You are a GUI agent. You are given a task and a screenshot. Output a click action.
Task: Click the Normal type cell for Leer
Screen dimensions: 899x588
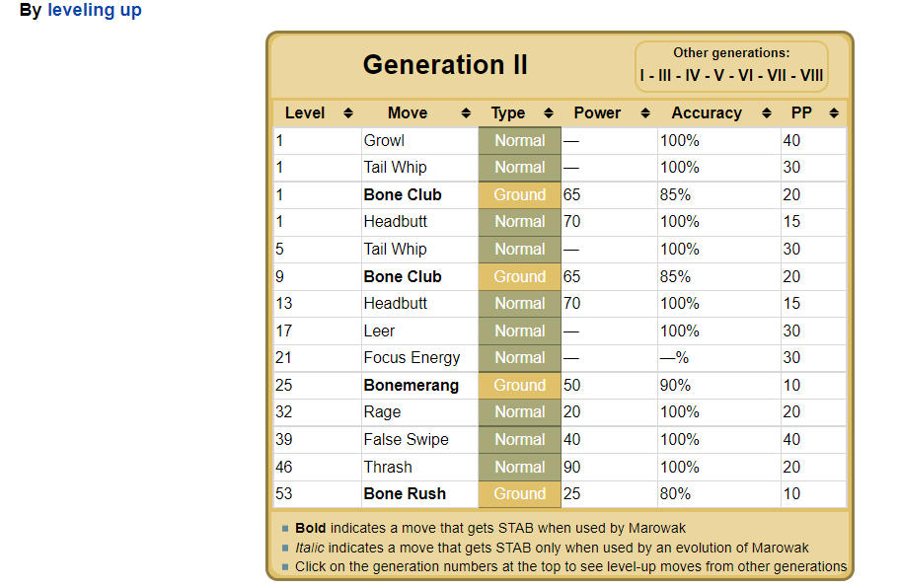coord(519,331)
